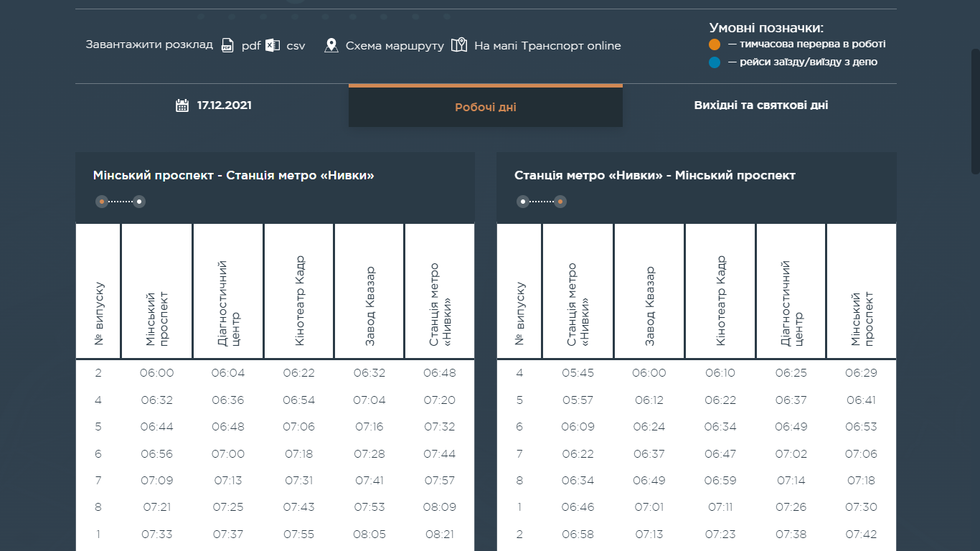The image size is (980, 551).
Task: Open the pdf download link
Action: tap(250, 46)
